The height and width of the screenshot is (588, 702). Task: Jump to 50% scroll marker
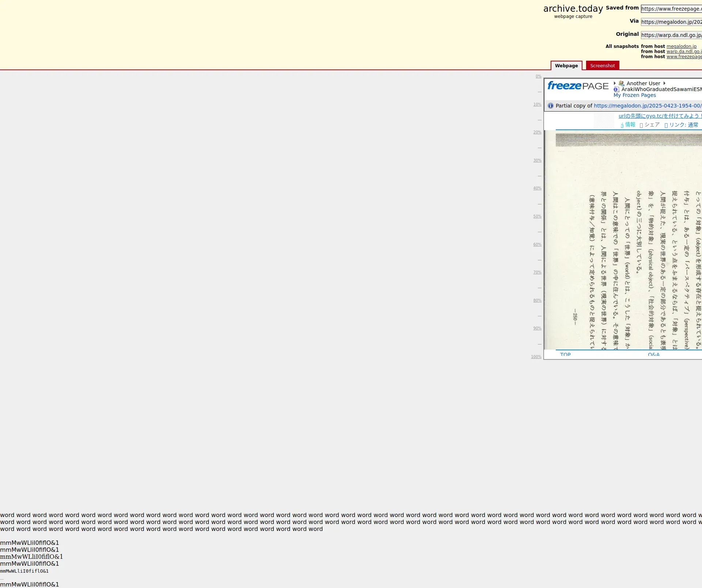[537, 216]
